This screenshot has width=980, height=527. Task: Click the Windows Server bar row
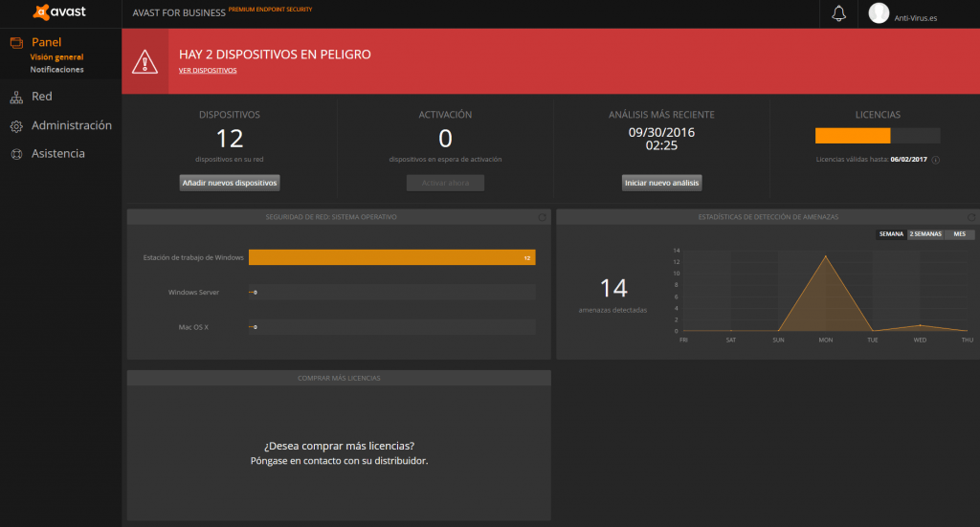391,293
